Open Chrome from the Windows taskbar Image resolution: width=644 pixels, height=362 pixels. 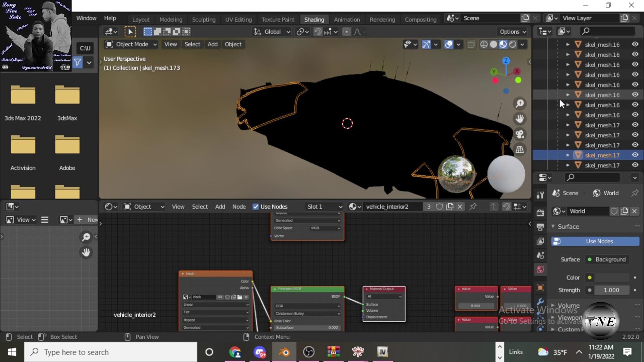(235, 352)
